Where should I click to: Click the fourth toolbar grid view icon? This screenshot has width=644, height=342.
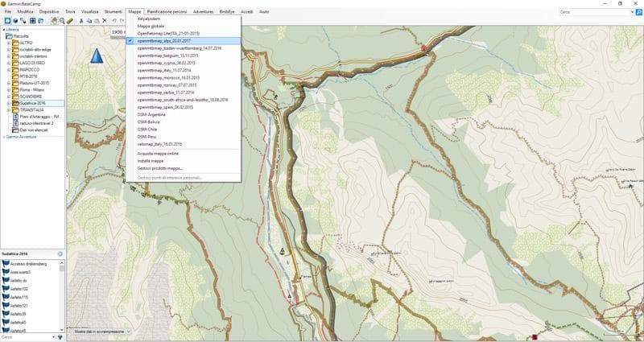coord(32,21)
